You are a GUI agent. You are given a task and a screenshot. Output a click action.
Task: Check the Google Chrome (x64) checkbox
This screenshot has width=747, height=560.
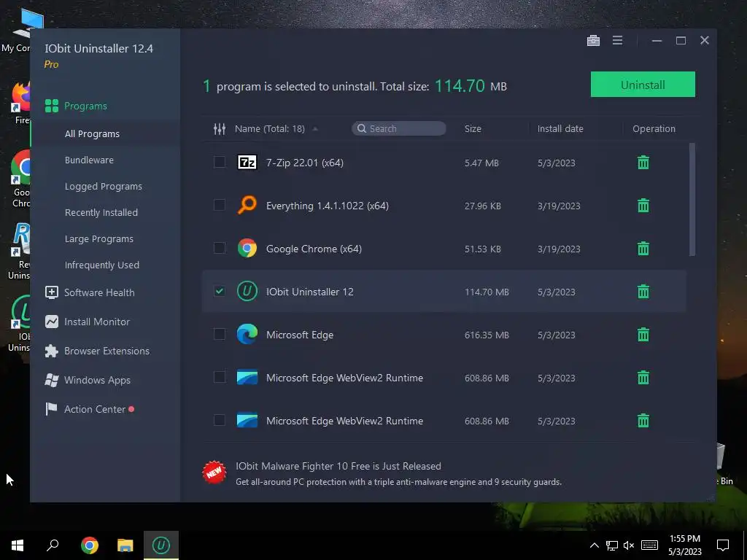coord(219,248)
